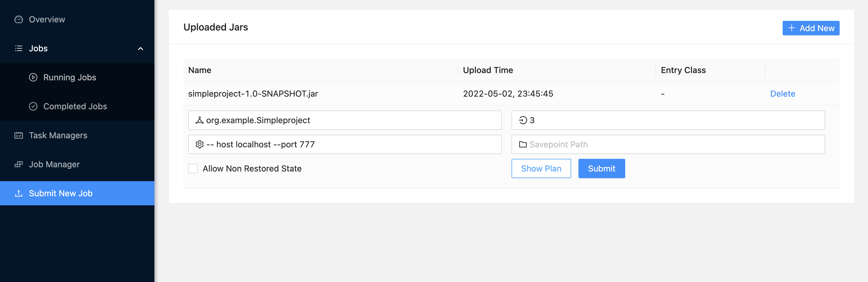
Task: Collapse the simpleproject-1.0-SNAPSHOT.jar row
Action: coord(253,94)
